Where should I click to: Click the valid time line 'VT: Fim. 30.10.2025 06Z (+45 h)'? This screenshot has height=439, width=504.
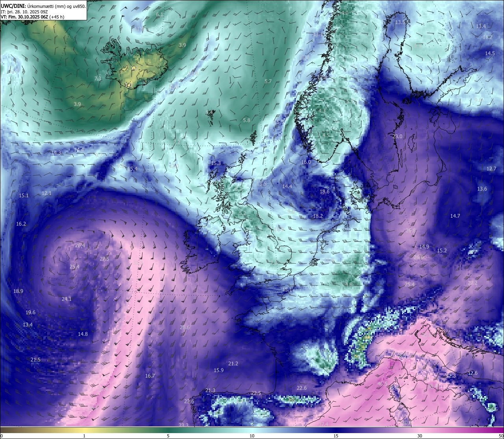[x=32, y=17]
